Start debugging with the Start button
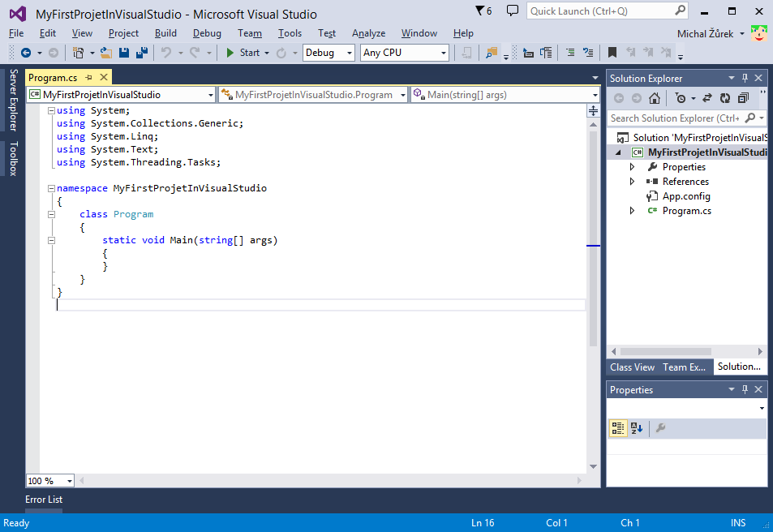The width and height of the screenshot is (773, 532). point(248,53)
